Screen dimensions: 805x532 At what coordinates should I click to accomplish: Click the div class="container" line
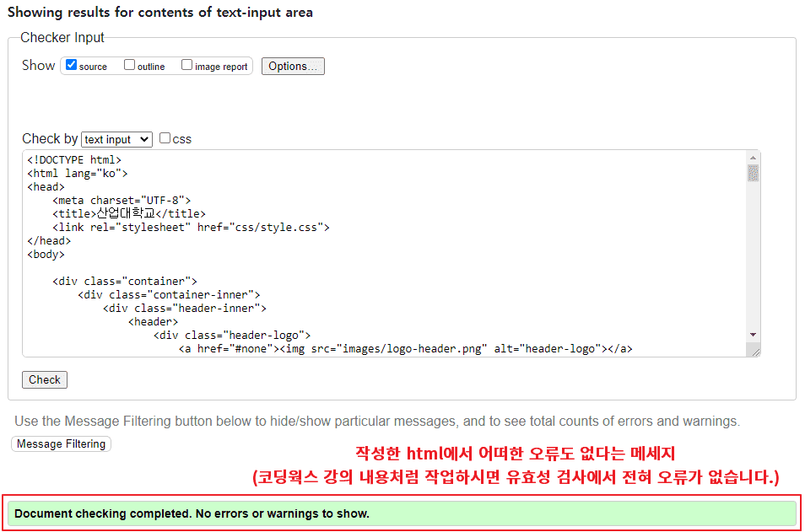click(x=125, y=281)
